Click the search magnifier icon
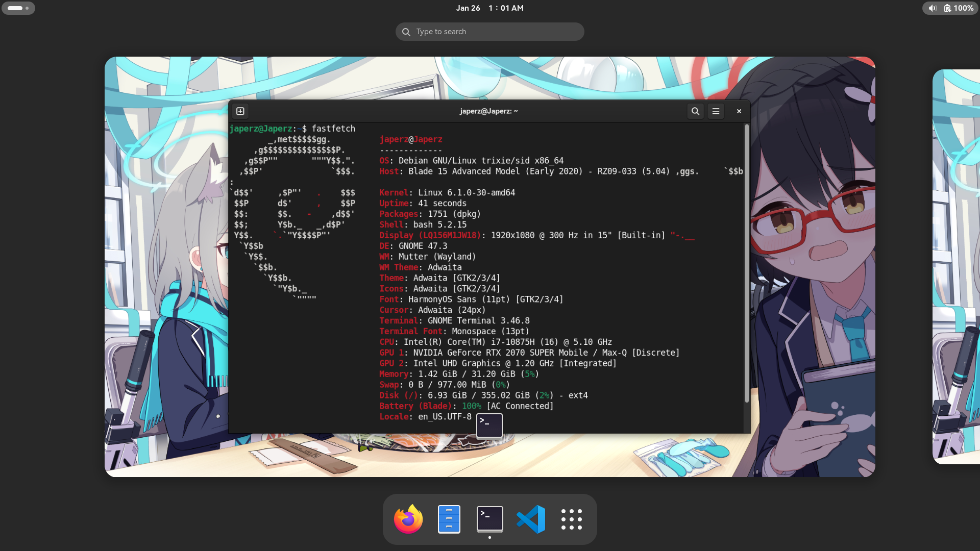Viewport: 980px width, 551px height. 406,32
